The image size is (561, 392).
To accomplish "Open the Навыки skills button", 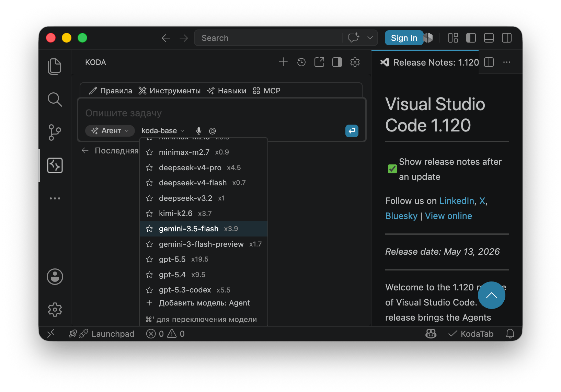I will point(227,91).
